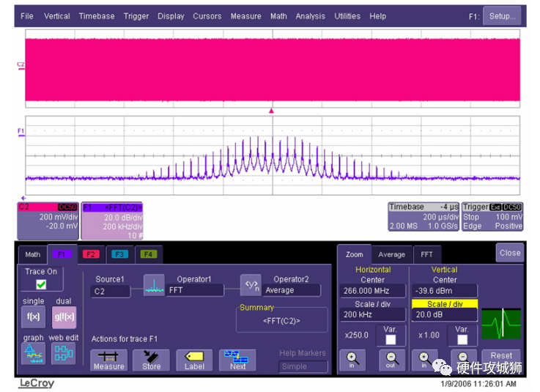Click the Measure action icon

pos(108,359)
